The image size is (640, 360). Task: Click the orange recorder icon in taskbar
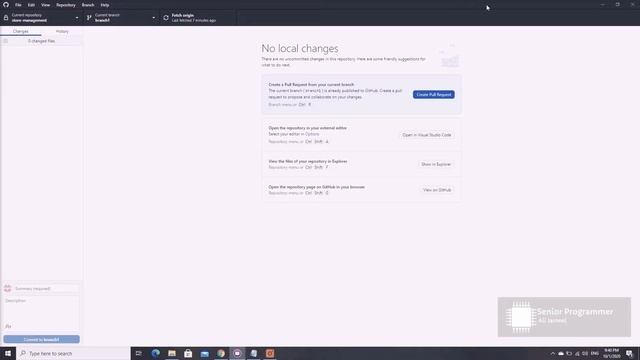[270, 353]
